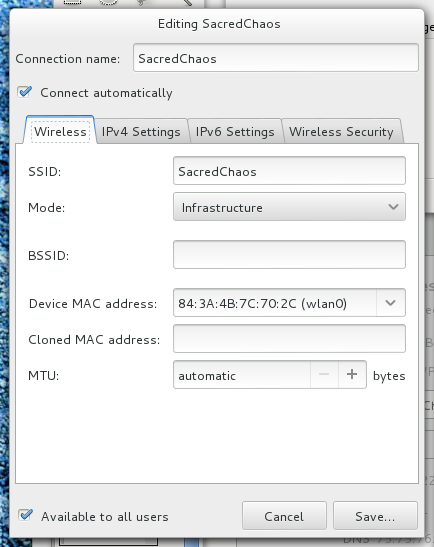Increase MTU with the plus button
The width and height of the screenshot is (434, 547).
coord(352,374)
